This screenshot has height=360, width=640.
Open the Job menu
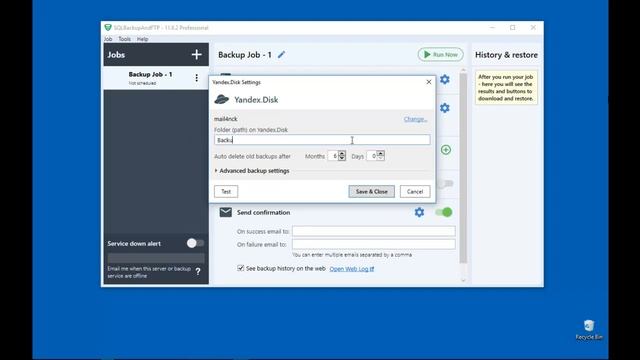(108, 39)
